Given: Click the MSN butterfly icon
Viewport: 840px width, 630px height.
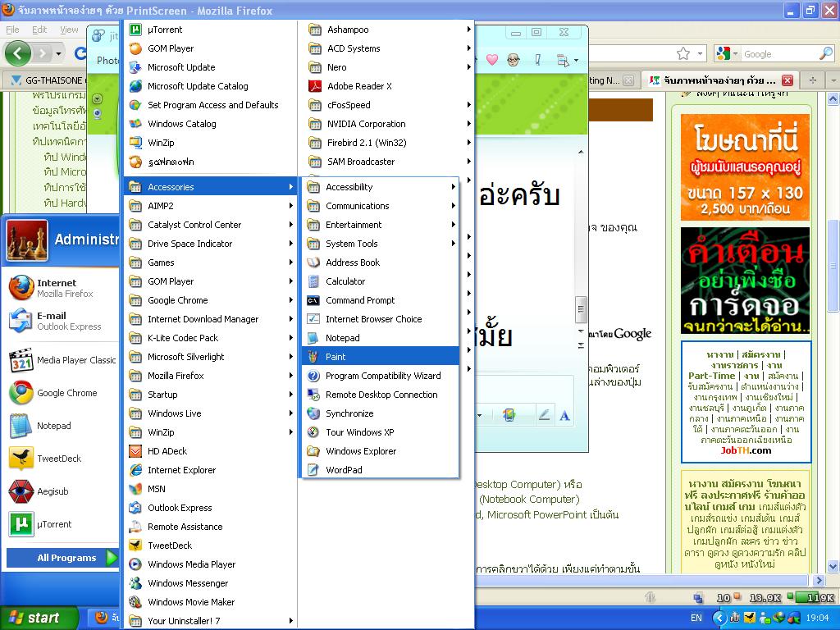Looking at the screenshot, I should click(135, 489).
